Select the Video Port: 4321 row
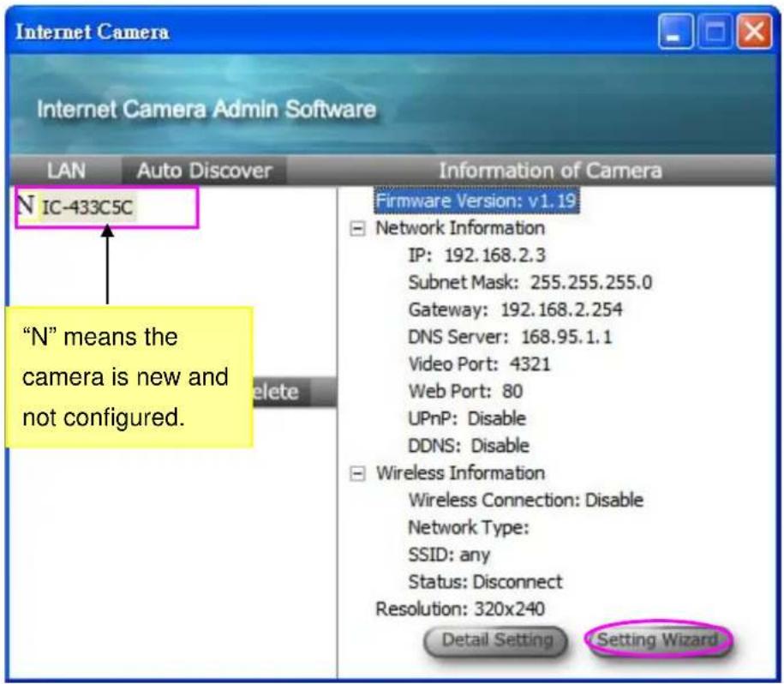 pos(479,364)
